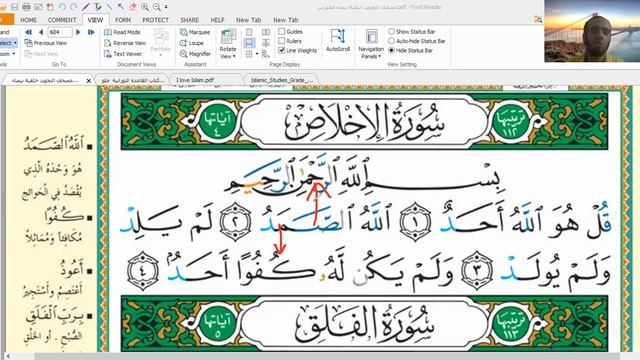Open the PROTECT ribbon tab
The image size is (640, 360).
(x=156, y=20)
